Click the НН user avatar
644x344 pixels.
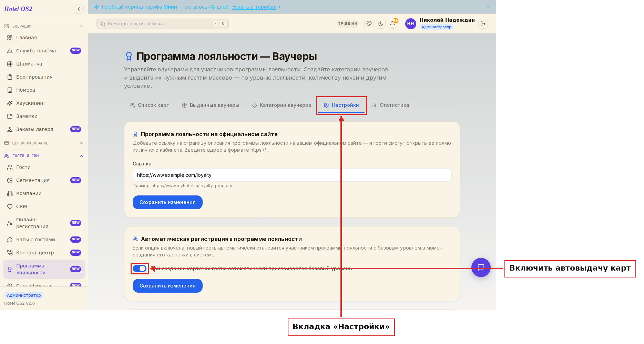click(x=410, y=24)
